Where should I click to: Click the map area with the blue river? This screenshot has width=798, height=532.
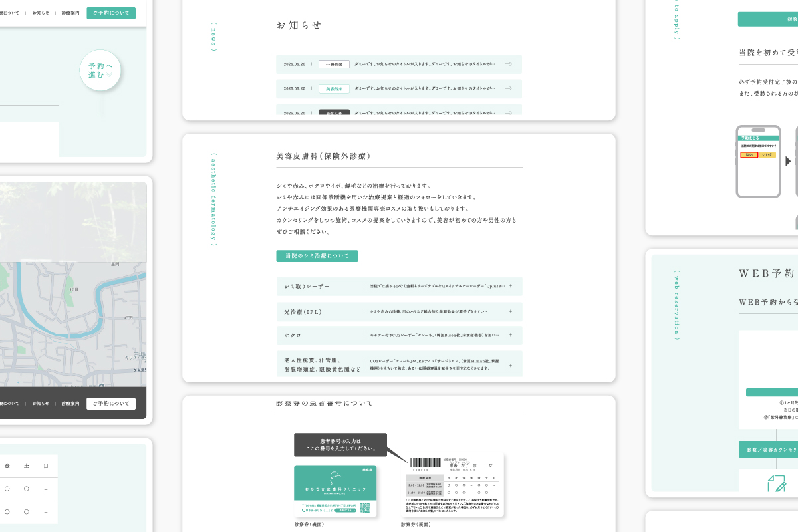coord(73,319)
